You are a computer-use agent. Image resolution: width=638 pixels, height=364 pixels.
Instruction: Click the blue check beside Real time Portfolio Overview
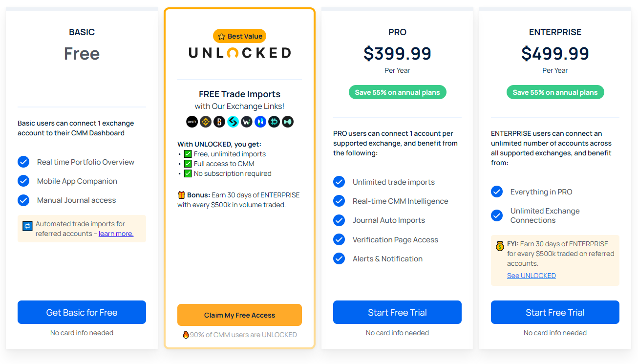coord(23,162)
